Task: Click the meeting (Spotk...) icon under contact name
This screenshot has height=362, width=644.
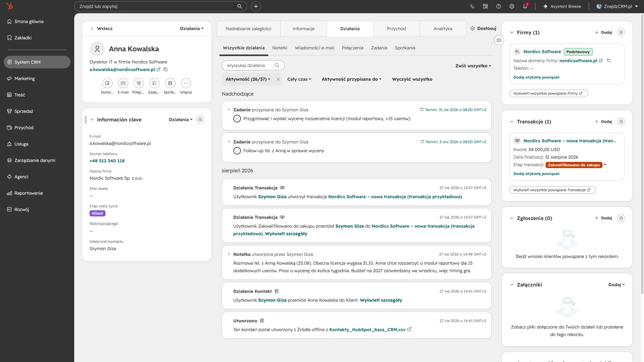Action: (170, 83)
